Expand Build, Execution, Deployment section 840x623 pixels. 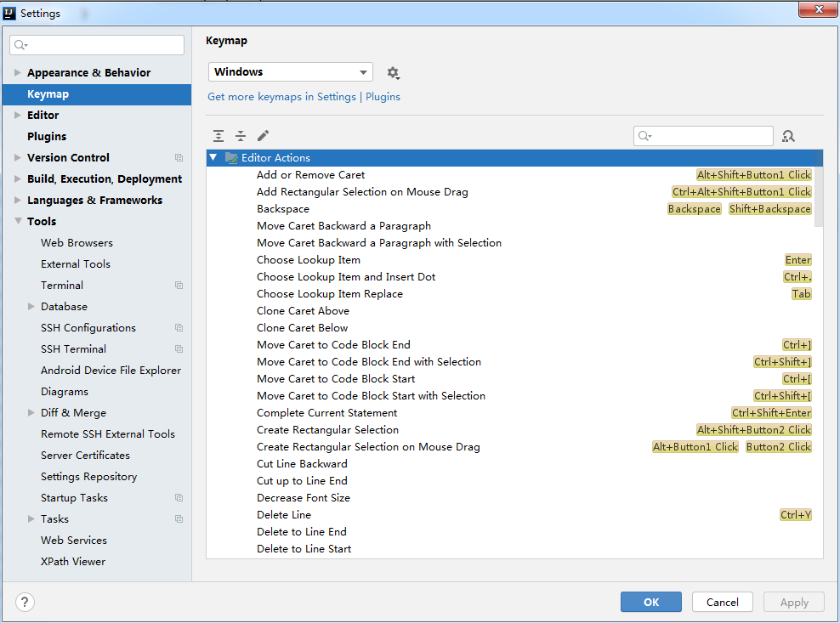[17, 179]
